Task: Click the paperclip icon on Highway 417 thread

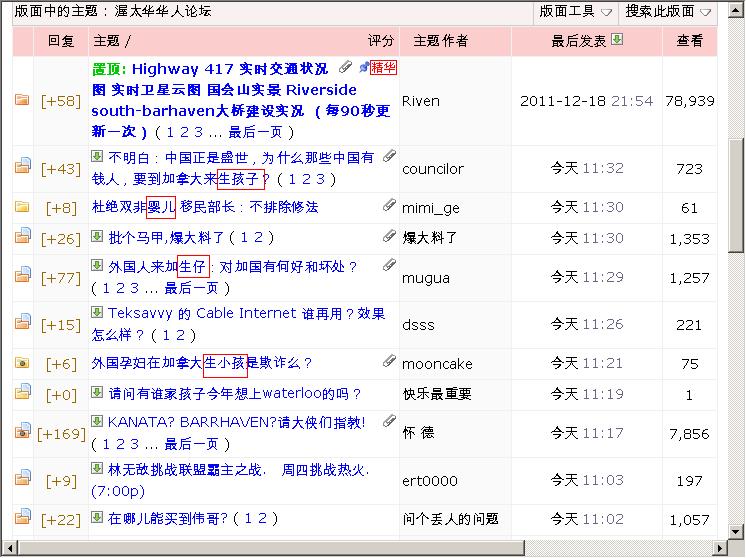Action: 345,68
